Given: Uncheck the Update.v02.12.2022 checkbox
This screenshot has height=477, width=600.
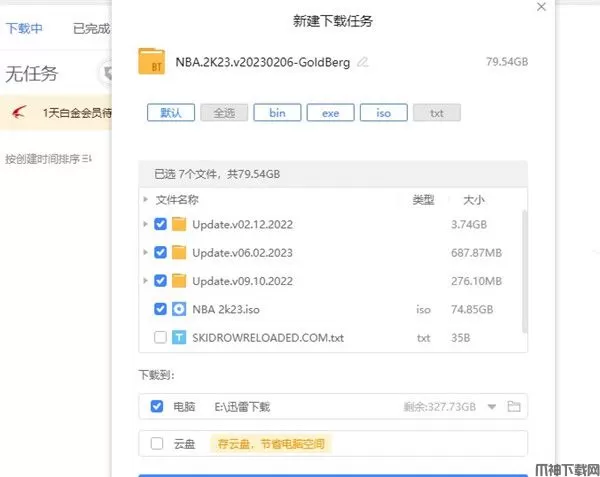Looking at the screenshot, I should [x=160, y=224].
